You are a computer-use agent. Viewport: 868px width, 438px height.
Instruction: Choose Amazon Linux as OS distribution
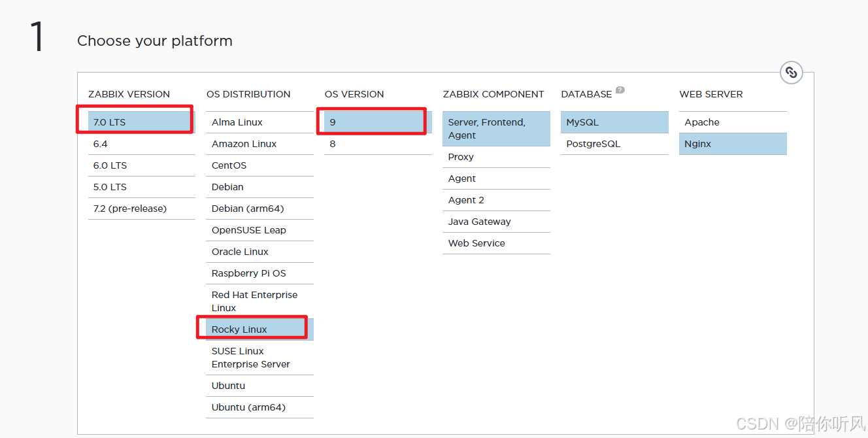260,144
